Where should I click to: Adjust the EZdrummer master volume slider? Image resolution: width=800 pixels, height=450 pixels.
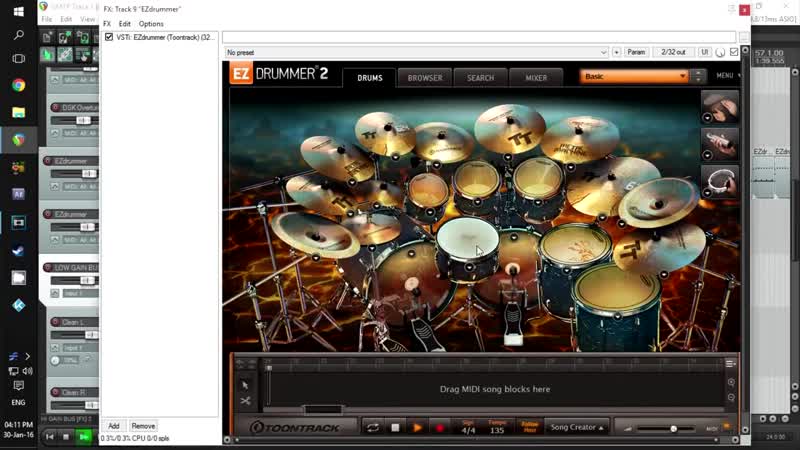[673, 429]
